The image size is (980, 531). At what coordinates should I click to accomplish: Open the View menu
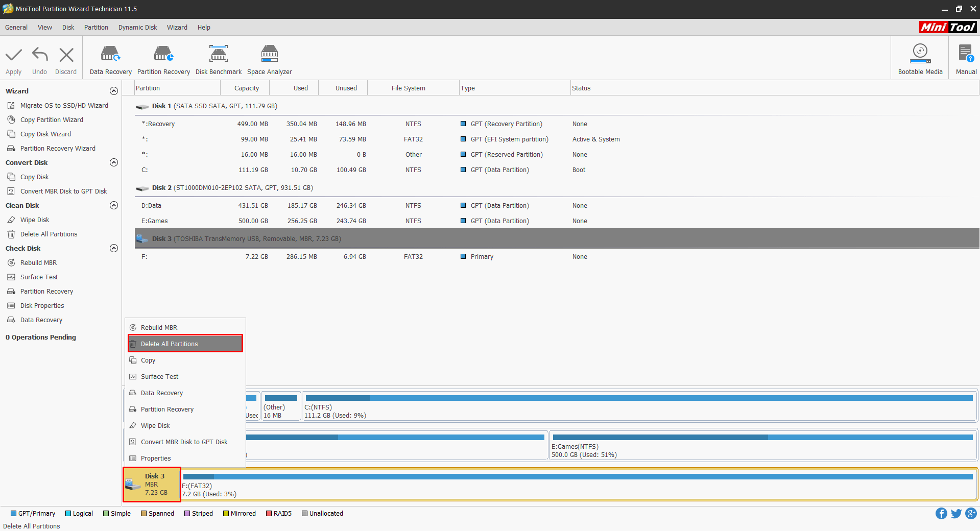tap(45, 28)
